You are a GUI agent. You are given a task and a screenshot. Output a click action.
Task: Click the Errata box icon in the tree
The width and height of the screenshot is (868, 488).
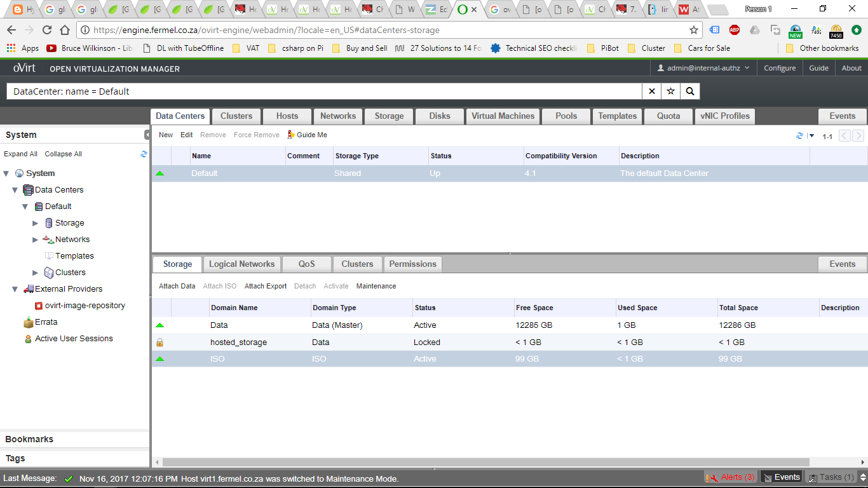[29, 322]
